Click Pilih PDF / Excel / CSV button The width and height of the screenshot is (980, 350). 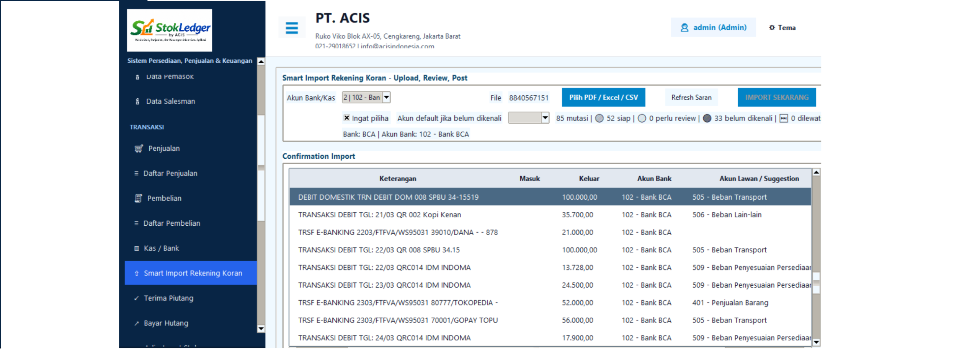(603, 98)
